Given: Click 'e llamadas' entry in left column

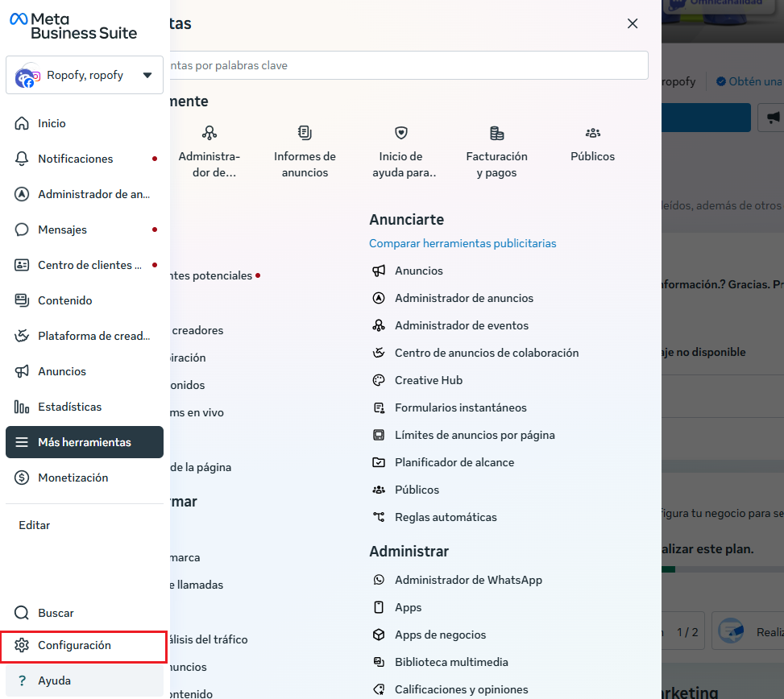Looking at the screenshot, I should pos(197,585).
